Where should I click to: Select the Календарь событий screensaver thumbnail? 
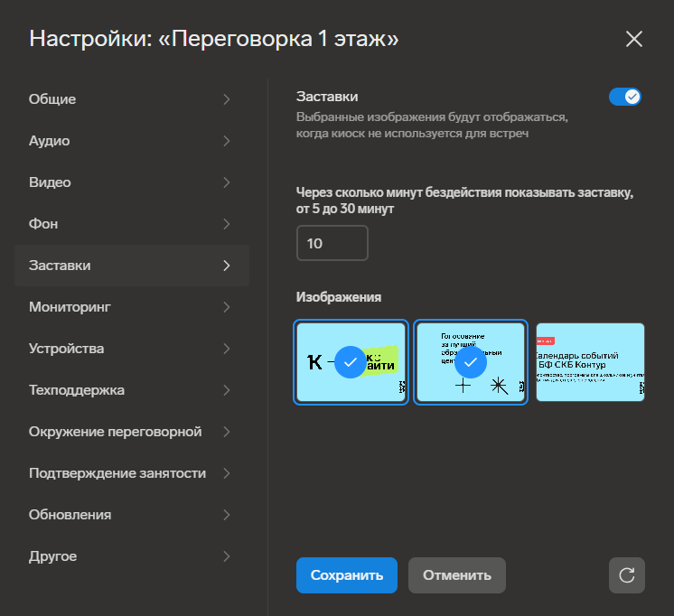tap(590, 362)
